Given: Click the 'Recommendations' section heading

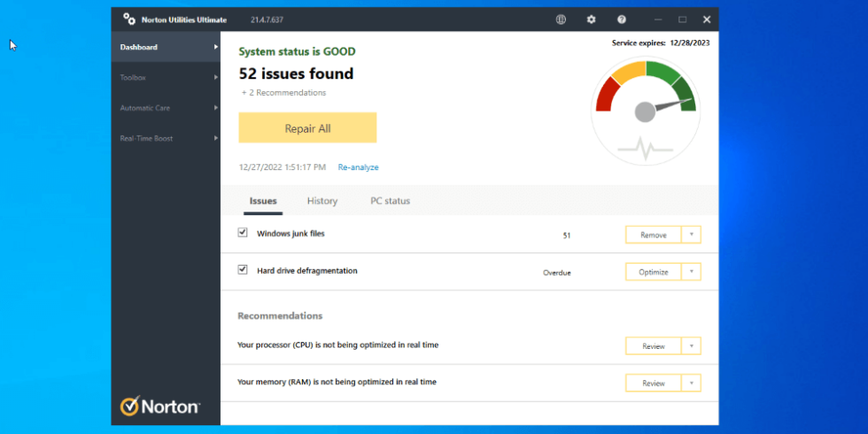Looking at the screenshot, I should click(x=280, y=315).
